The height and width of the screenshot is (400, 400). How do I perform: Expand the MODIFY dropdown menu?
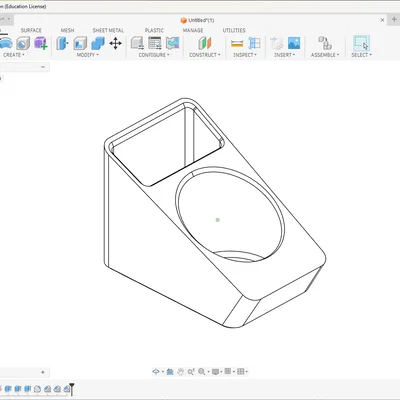coord(88,55)
